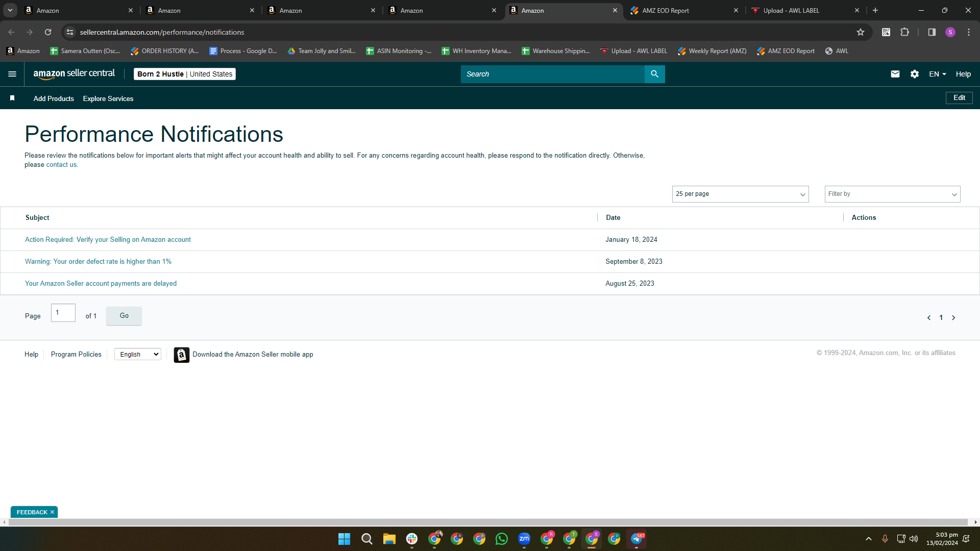Screen dimensions: 980x551
Task: Go to previous notifications page arrow
Action: tap(928, 317)
